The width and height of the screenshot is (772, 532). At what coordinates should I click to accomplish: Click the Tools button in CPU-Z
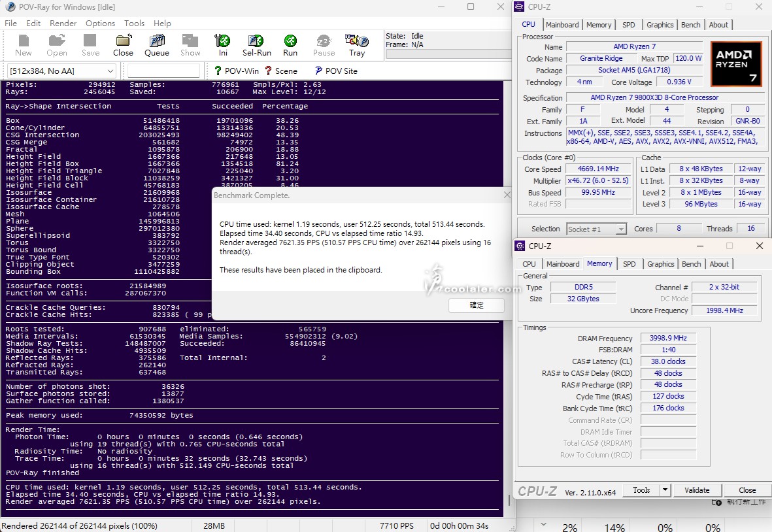[x=641, y=490]
